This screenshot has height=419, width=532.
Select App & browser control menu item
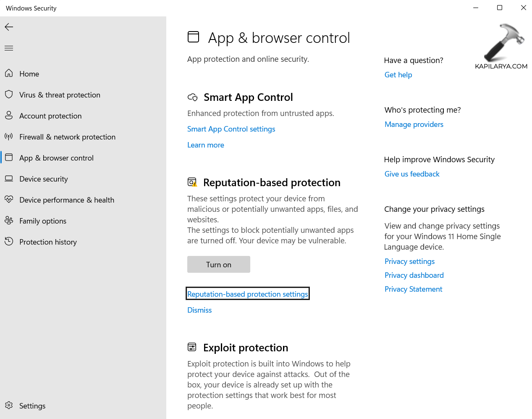56,158
